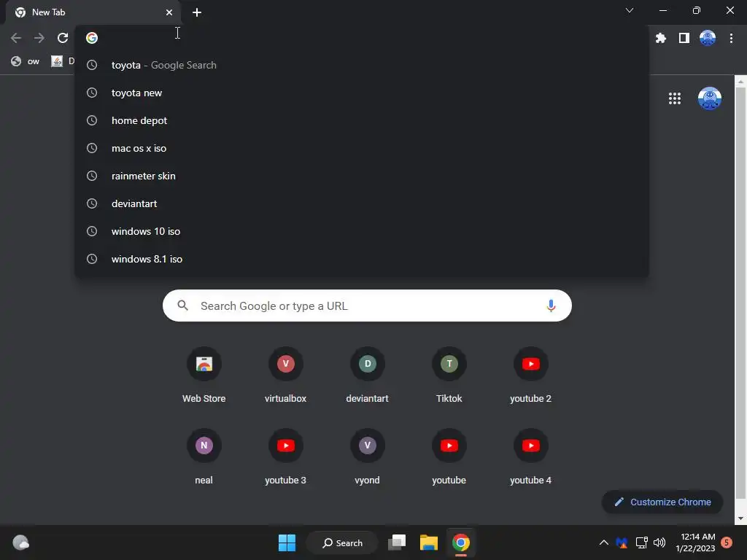This screenshot has height=560, width=747.
Task: Open Task View on the taskbar
Action: (x=397, y=542)
